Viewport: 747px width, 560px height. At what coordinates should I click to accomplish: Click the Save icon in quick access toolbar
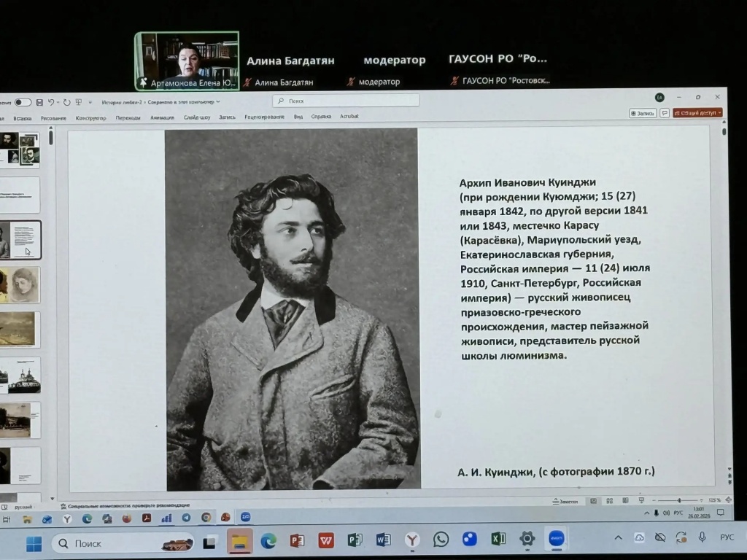tap(39, 102)
